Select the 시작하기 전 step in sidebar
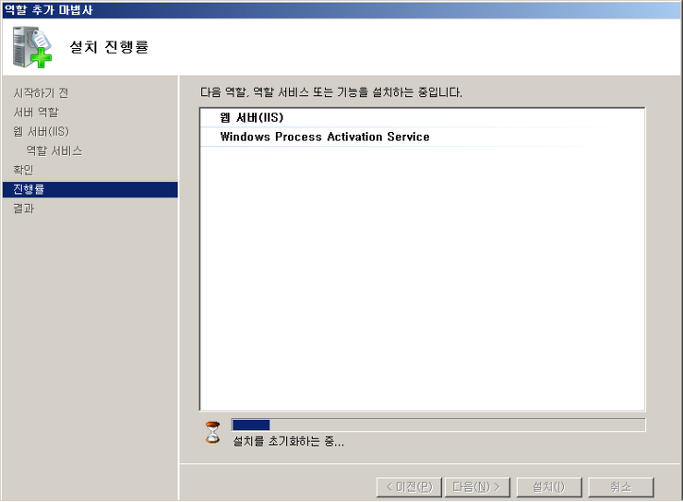683x502 pixels. click(41, 93)
